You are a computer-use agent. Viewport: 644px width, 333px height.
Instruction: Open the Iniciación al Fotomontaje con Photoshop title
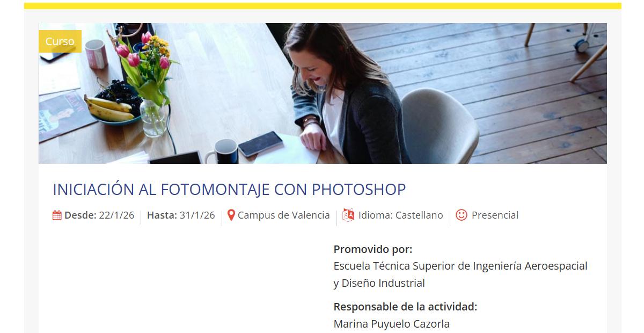coord(229,190)
